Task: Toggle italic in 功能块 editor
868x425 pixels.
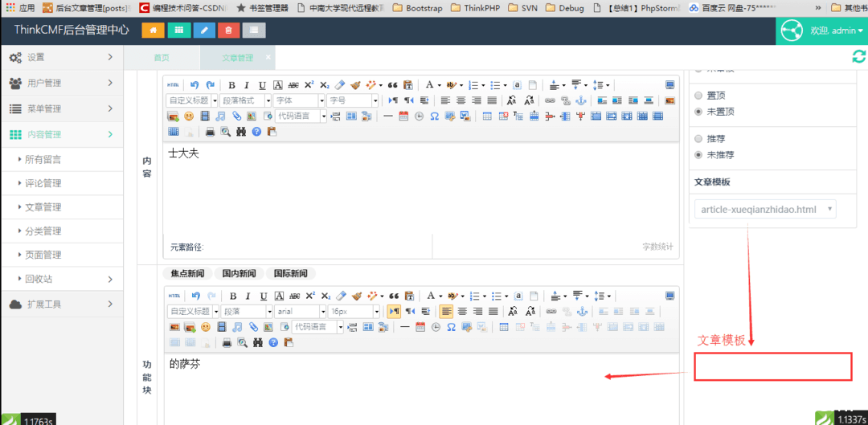Action: click(x=248, y=296)
